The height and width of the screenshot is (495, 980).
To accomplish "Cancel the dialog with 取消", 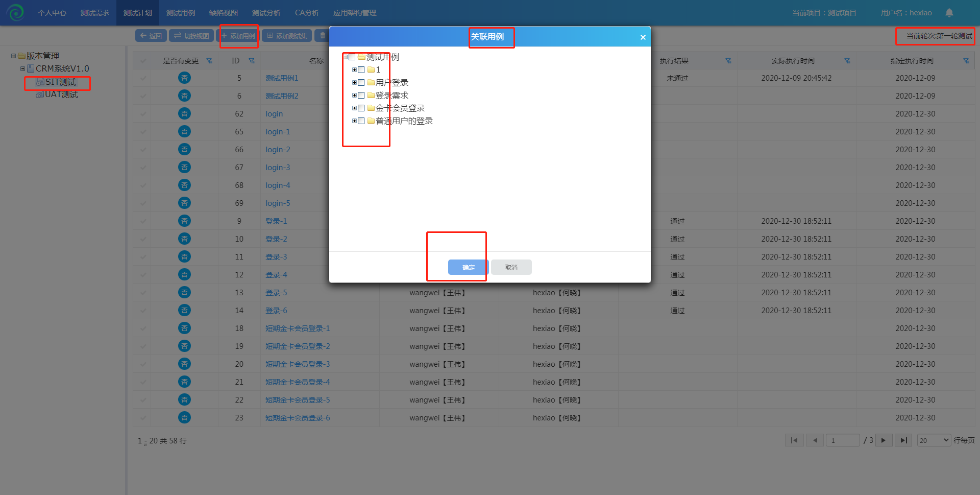I will [x=511, y=267].
